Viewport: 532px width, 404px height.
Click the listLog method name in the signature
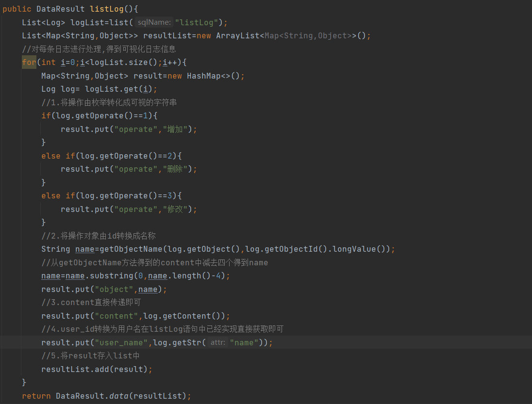coord(106,9)
